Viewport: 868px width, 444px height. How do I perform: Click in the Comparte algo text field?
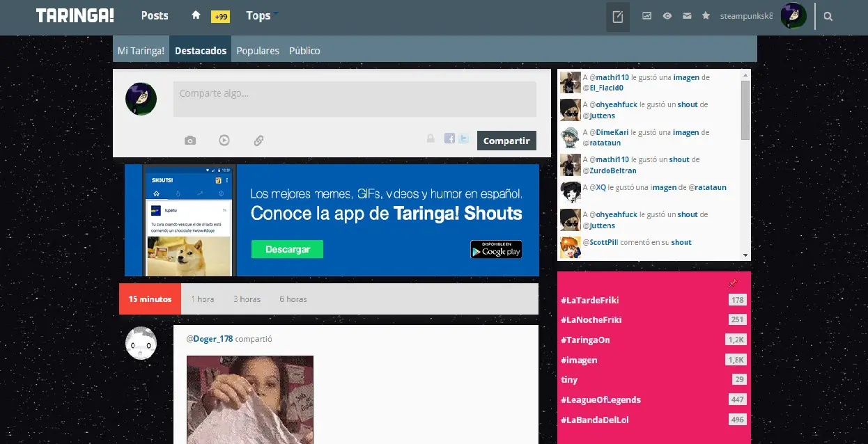(x=355, y=99)
